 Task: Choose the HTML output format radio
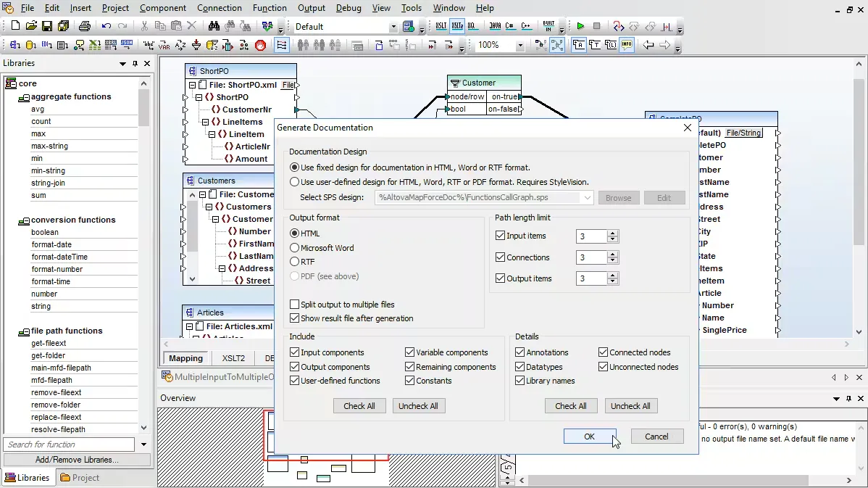tap(294, 233)
